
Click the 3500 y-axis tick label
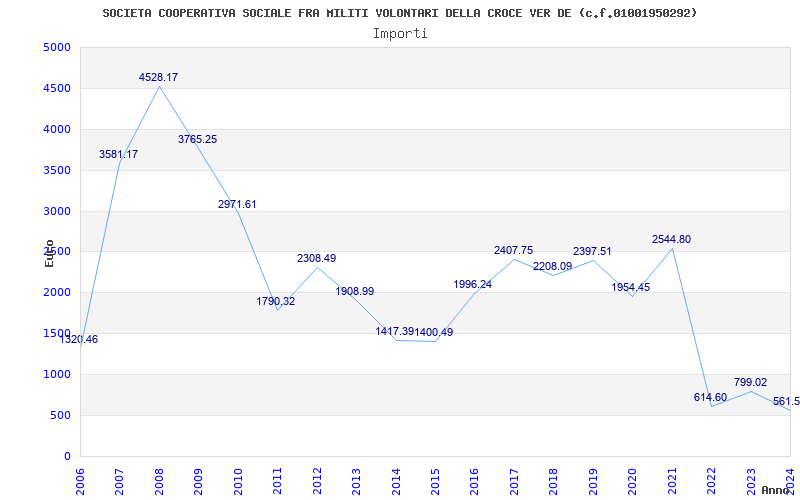57,170
